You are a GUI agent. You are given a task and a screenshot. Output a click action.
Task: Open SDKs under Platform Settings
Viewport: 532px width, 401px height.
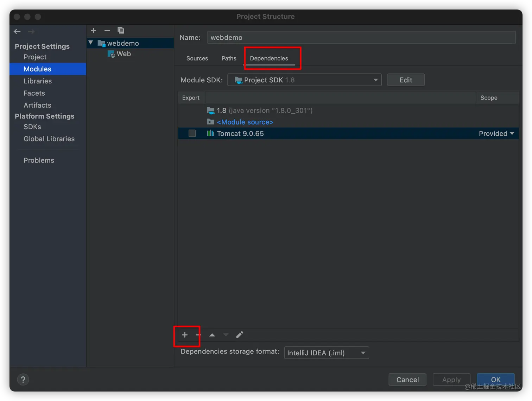[32, 127]
